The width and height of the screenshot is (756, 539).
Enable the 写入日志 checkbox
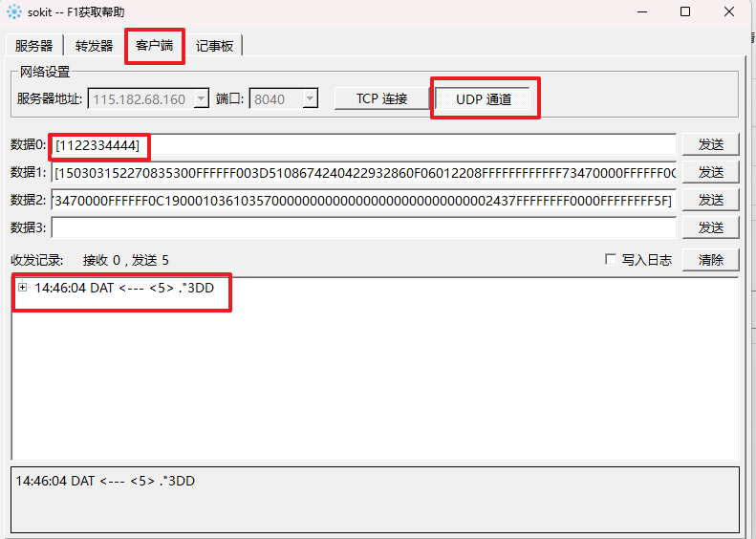click(x=611, y=259)
